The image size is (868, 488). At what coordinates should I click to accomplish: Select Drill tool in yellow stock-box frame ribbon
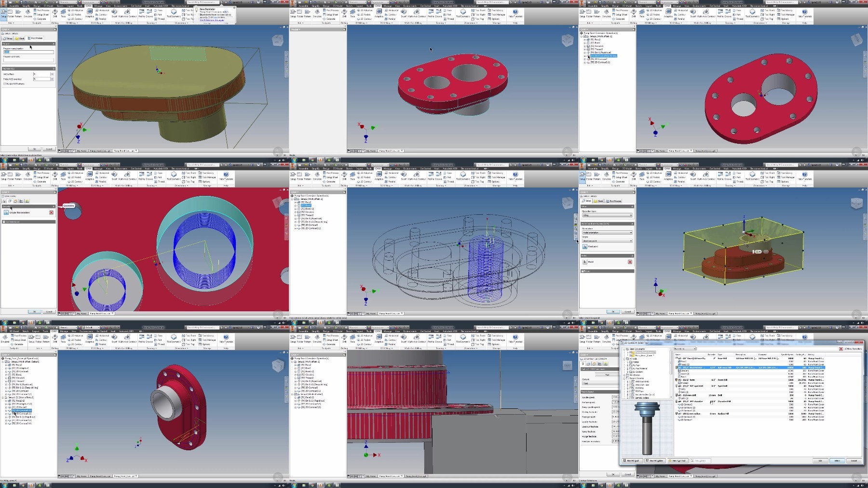click(x=634, y=176)
